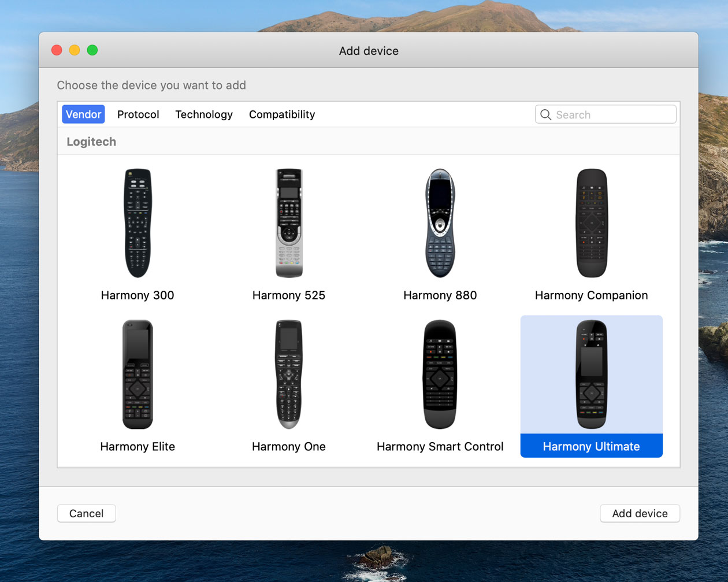
Task: Click the Harmony 300 label
Action: (138, 295)
